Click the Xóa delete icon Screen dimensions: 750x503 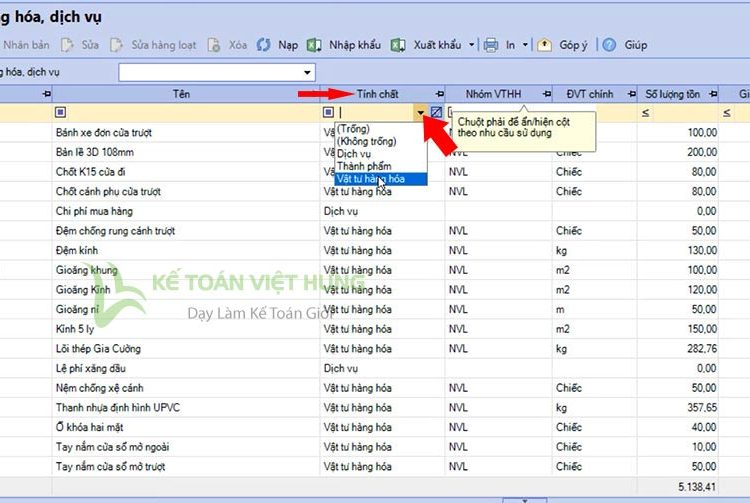(x=213, y=45)
